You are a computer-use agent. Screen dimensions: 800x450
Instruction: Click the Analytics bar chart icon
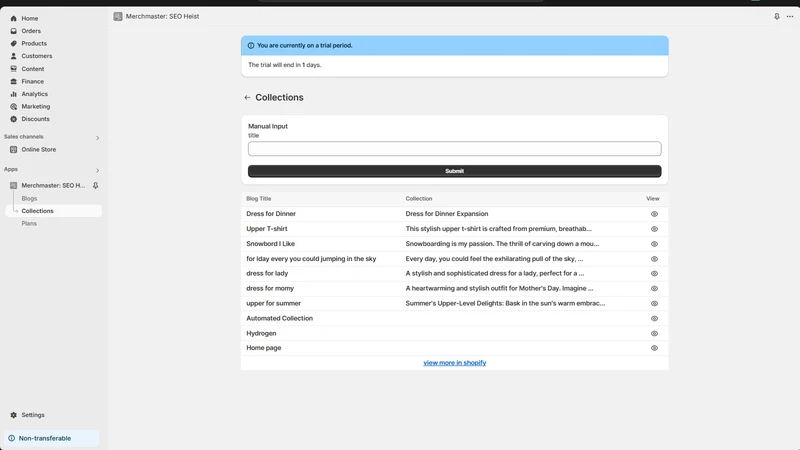click(x=14, y=94)
